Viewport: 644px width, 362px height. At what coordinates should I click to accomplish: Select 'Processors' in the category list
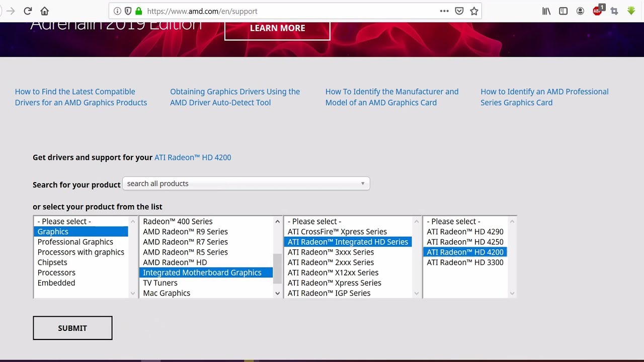pyautogui.click(x=81, y=273)
